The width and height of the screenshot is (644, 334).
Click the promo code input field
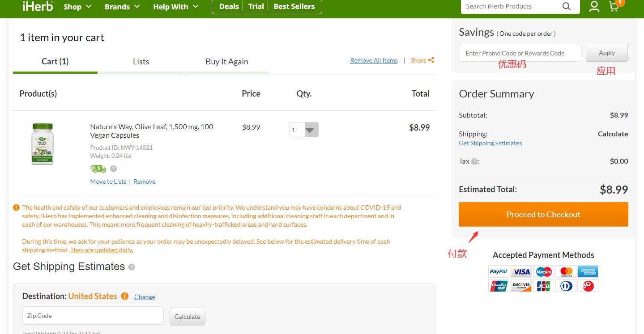[x=520, y=53]
